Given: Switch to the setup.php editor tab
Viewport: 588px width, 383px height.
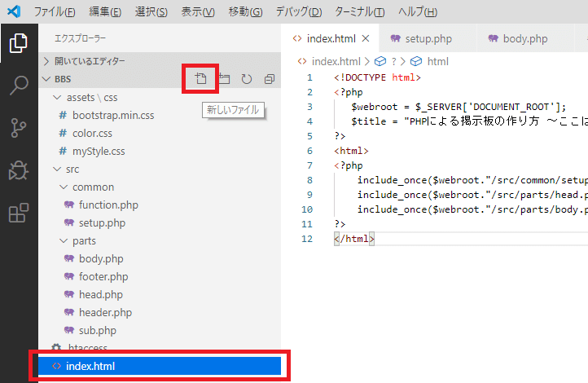Looking at the screenshot, I should [428, 38].
